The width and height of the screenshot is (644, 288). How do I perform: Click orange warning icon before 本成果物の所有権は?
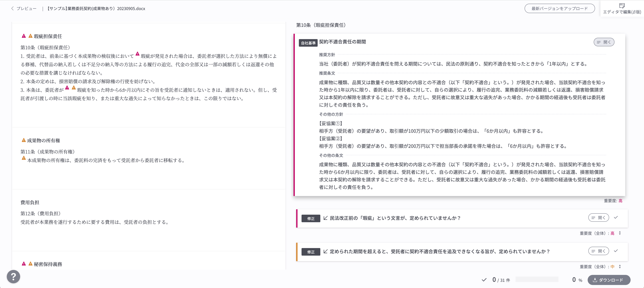click(x=24, y=158)
